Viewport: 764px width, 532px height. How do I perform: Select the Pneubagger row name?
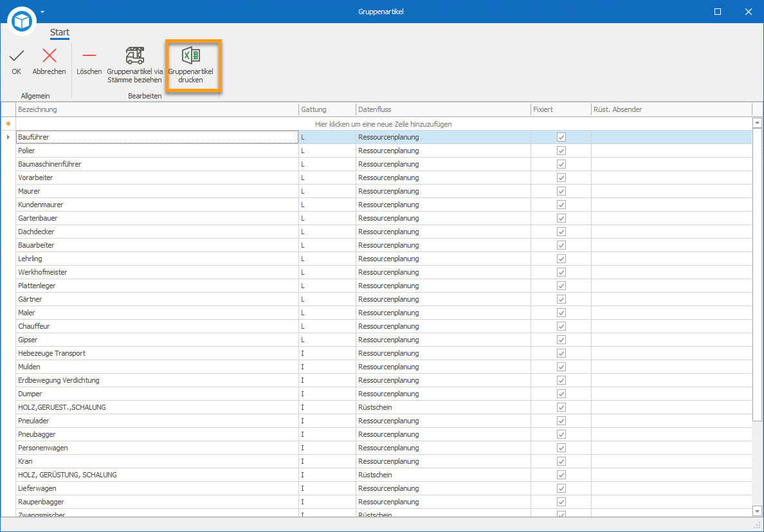35,434
